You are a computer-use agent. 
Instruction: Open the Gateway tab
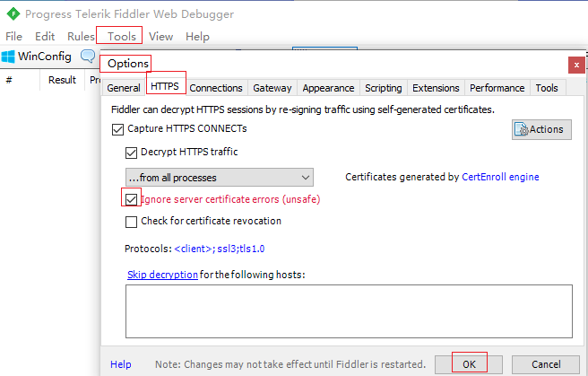click(272, 88)
